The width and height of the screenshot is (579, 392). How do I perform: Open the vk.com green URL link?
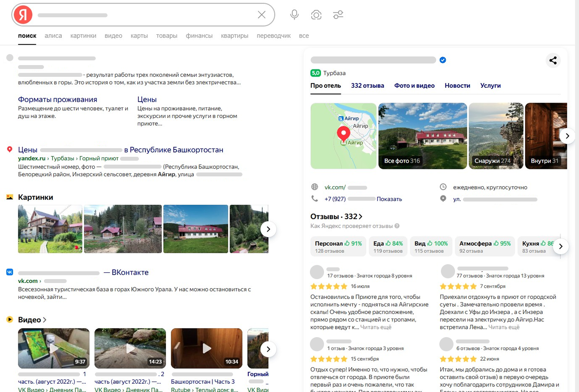tap(28, 281)
